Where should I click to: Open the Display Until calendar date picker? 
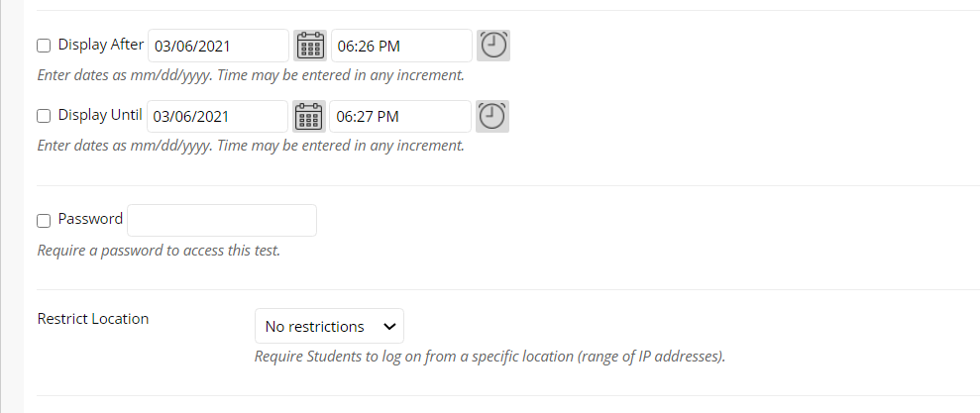point(309,116)
